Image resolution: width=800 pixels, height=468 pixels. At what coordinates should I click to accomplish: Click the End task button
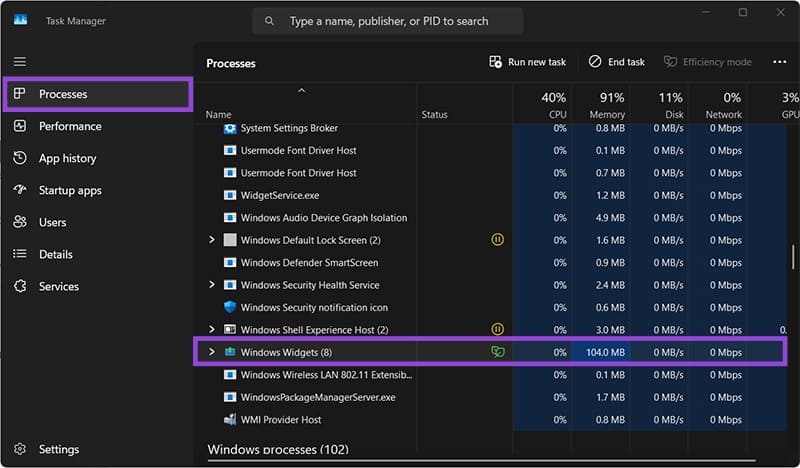point(616,62)
